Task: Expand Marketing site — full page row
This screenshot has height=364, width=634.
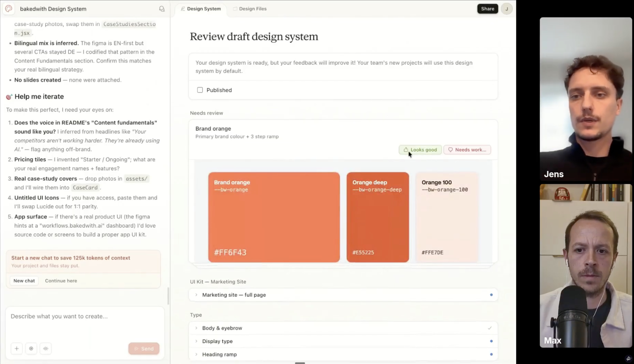Action: pos(343,295)
